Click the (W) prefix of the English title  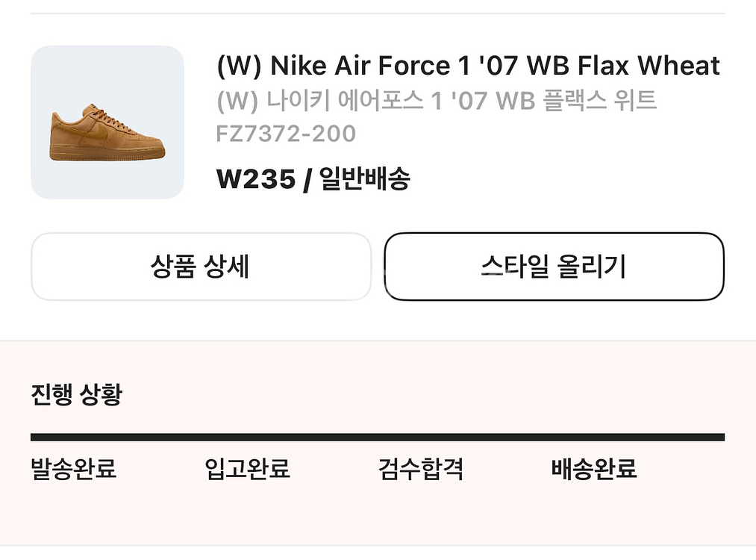pos(239,66)
